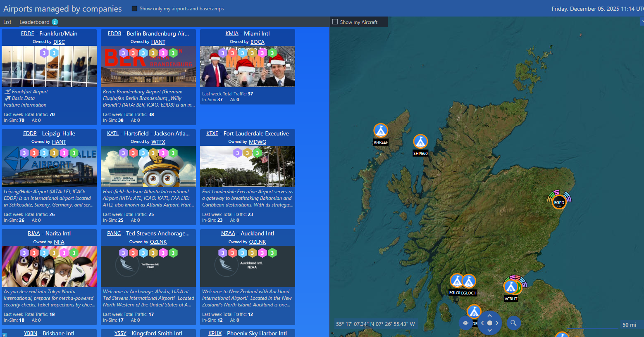Click 'In-Sim: 17' on the PANC card
This screenshot has height=337, width=644.
(113, 320)
